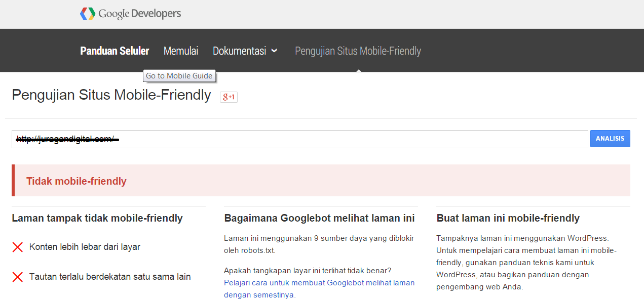
Task: Click the 'Tidak mobile-friendly' result banner
Action: click(x=321, y=181)
